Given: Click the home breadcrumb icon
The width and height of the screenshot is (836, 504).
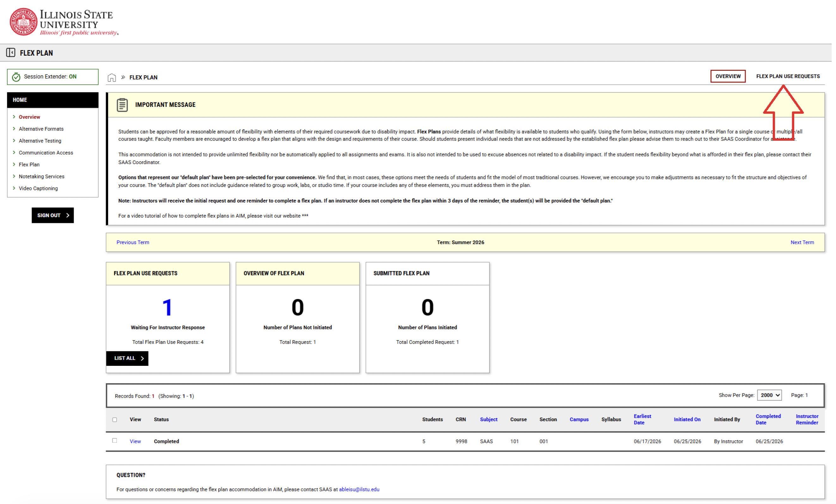Looking at the screenshot, I should tap(112, 78).
